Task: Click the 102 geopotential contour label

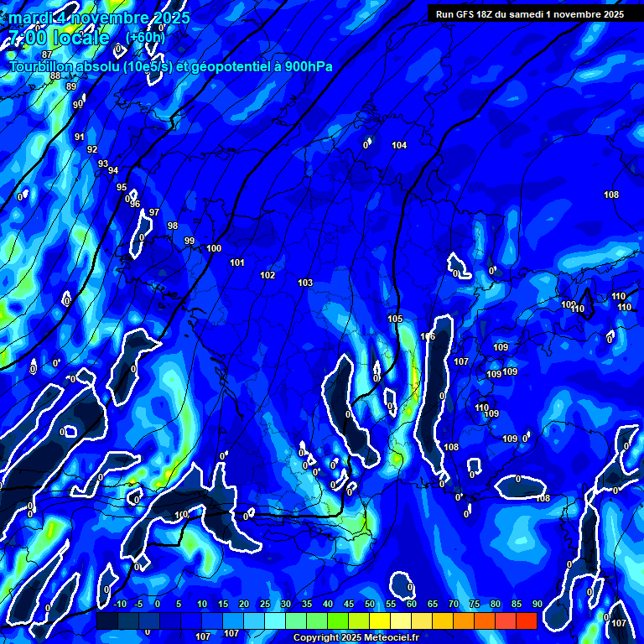Action: 267,276
